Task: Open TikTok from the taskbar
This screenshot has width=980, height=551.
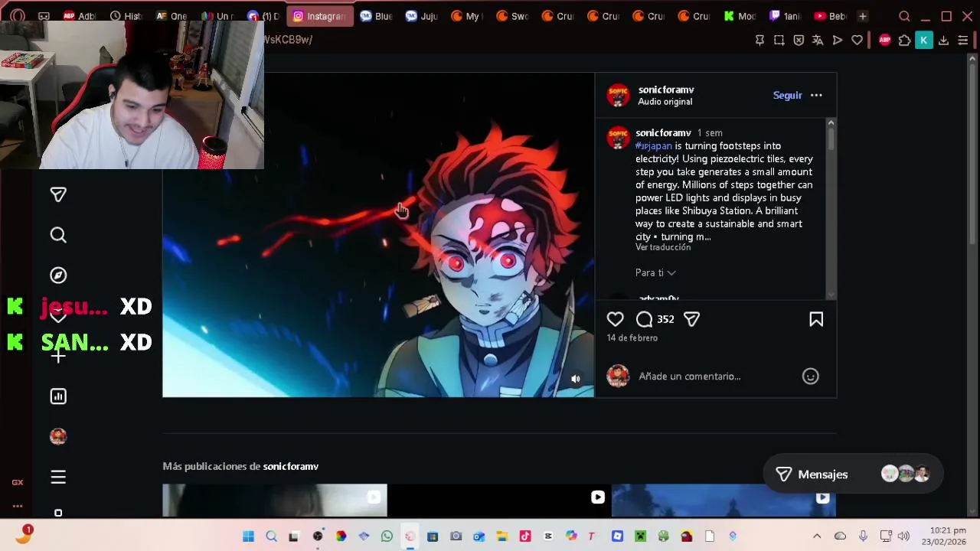Action: (x=525, y=536)
